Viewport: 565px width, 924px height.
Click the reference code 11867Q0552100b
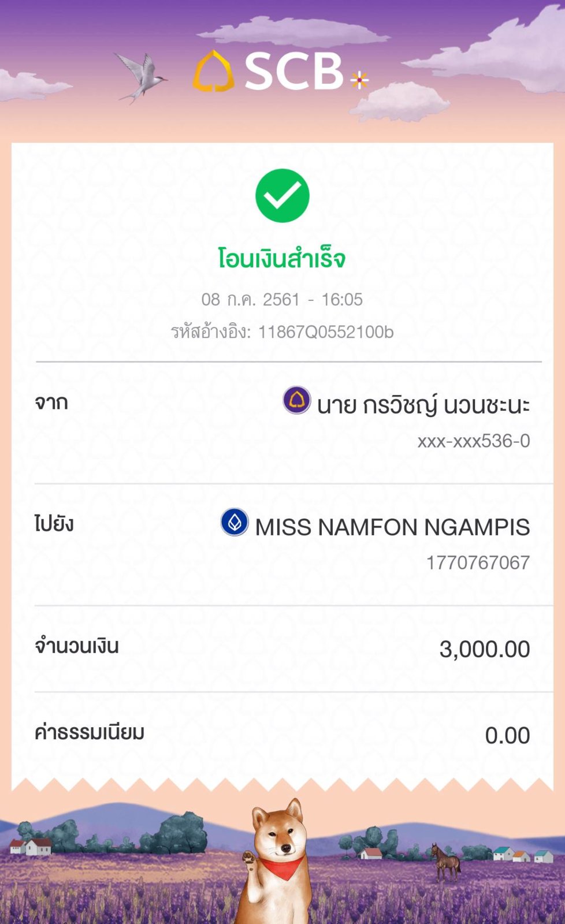(326, 332)
